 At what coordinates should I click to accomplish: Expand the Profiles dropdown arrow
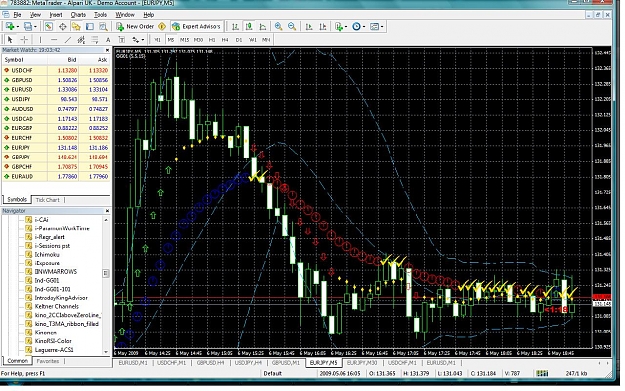(x=35, y=27)
